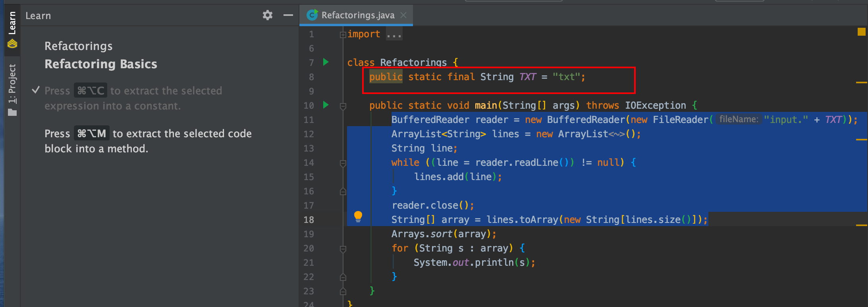
Task: Select the Refactorings.java editor tab
Action: [x=357, y=15]
